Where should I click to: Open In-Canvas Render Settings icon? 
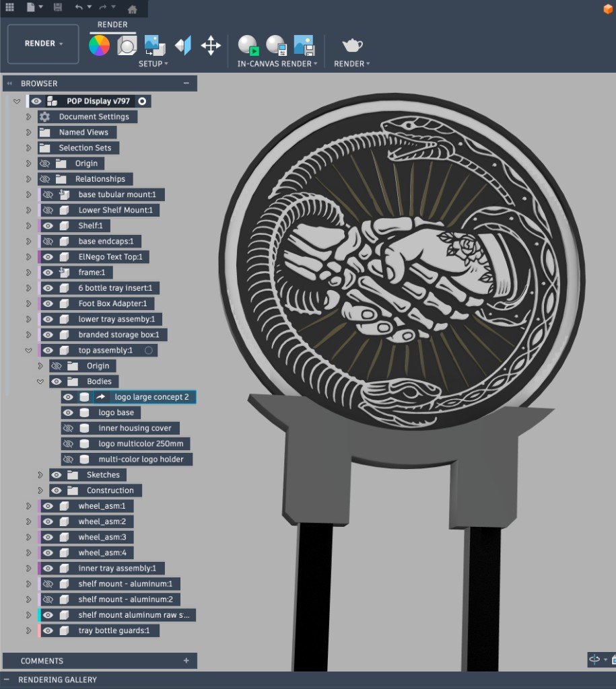(276, 46)
